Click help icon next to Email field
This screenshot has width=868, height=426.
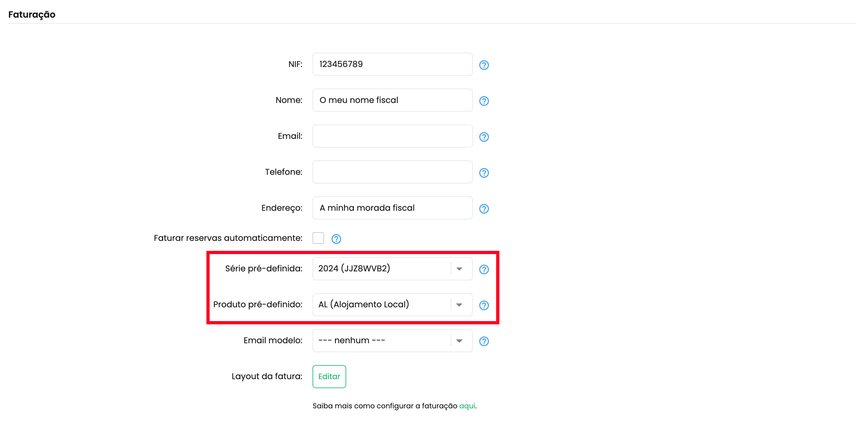(484, 137)
